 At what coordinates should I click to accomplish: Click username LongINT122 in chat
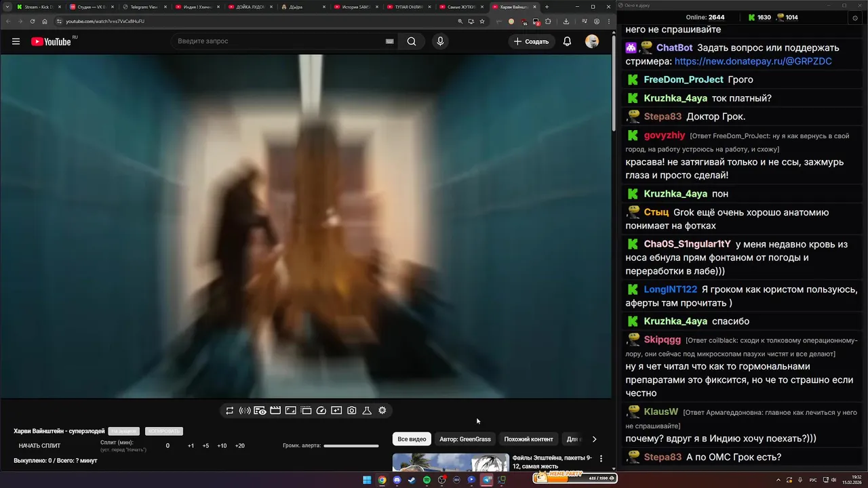(x=670, y=289)
